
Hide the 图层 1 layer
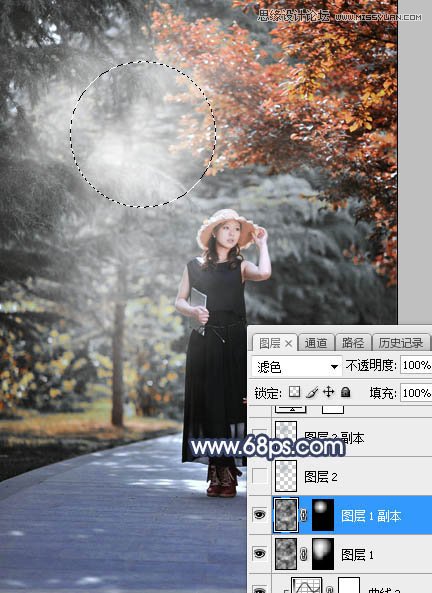click(x=260, y=554)
